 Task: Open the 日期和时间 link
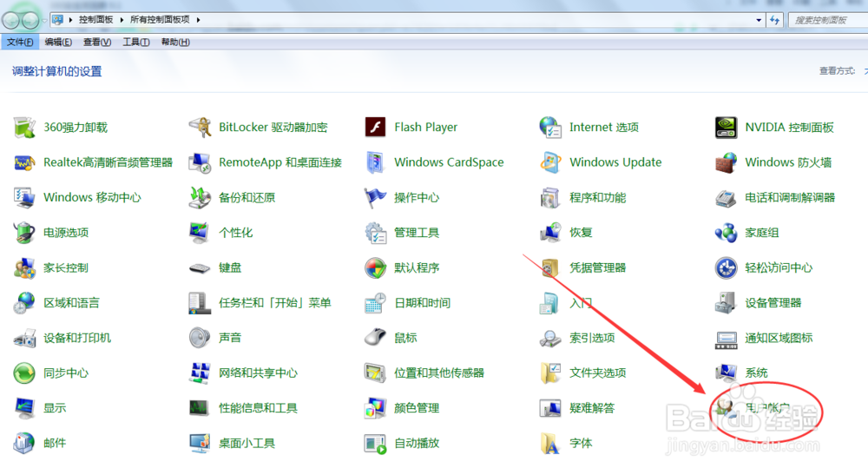pyautogui.click(x=422, y=303)
